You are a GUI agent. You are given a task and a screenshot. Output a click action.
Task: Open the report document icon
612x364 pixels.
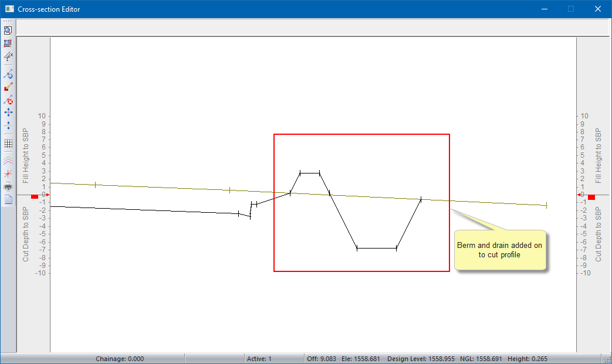pyautogui.click(x=8, y=199)
